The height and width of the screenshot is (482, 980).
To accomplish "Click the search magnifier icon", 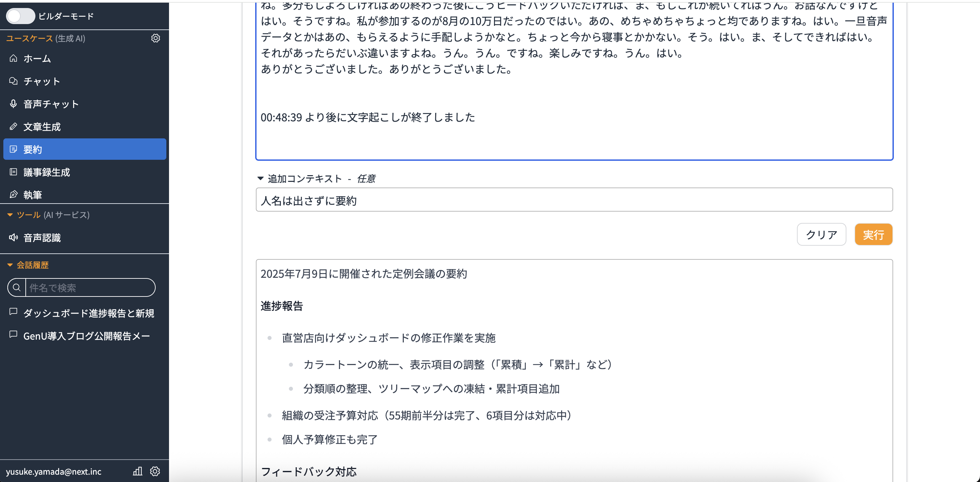I will tap(17, 288).
